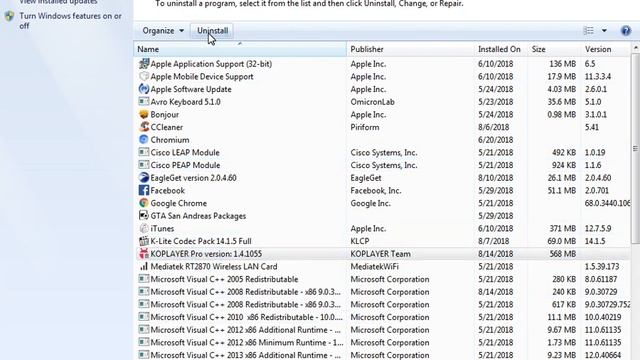The image size is (640, 360).
Task: Sort the list by Version column
Action: click(x=605, y=49)
